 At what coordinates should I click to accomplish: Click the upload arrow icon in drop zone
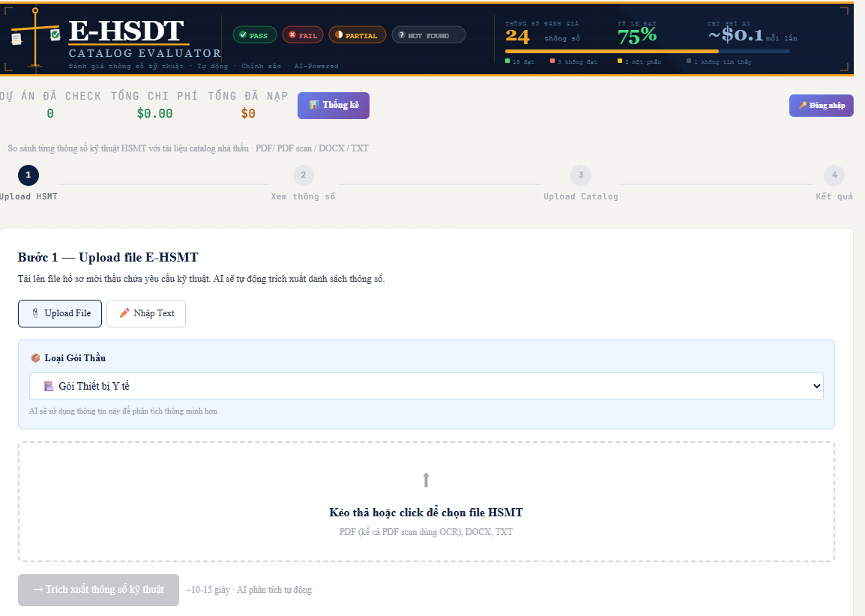(x=426, y=480)
